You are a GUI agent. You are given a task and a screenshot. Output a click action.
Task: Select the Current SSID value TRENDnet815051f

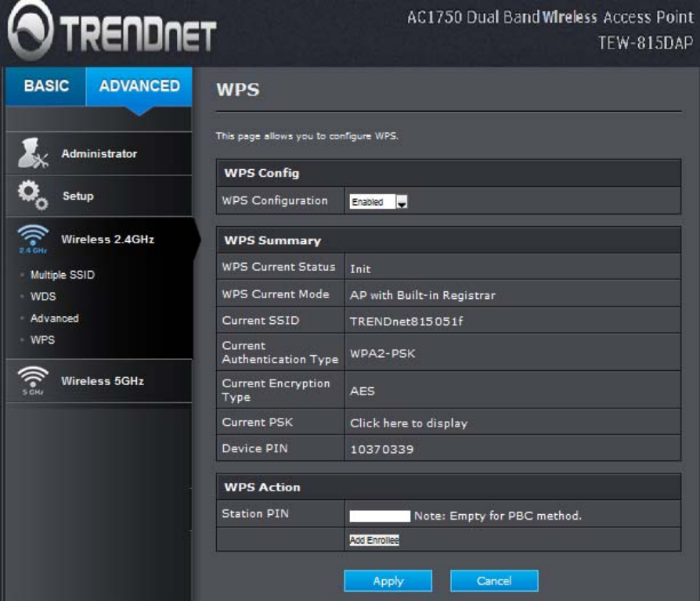pos(406,322)
